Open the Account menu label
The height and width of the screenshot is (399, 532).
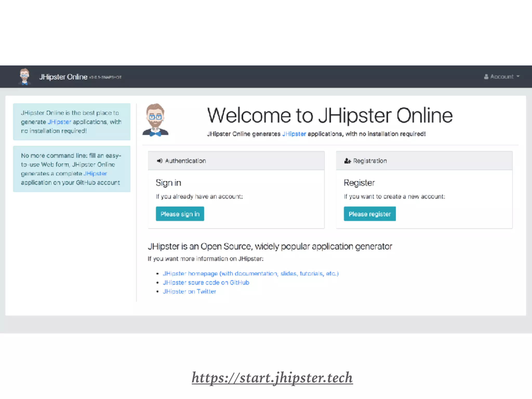502,77
